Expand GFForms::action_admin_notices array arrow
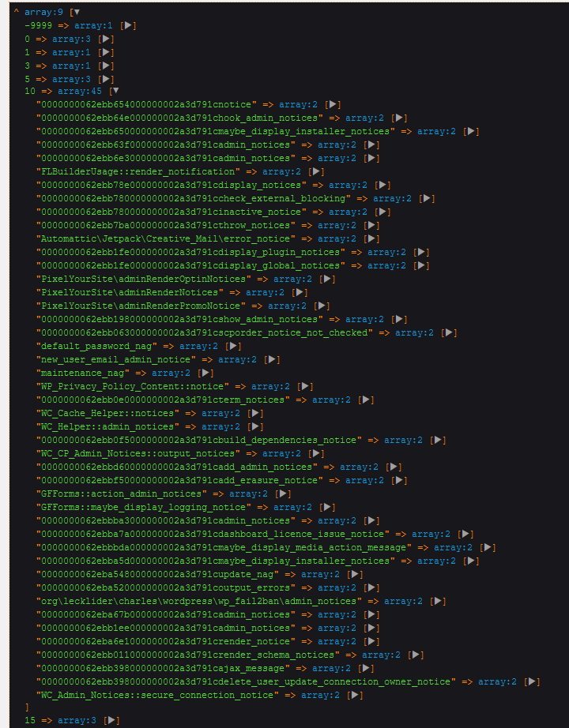569x728 pixels. (283, 494)
